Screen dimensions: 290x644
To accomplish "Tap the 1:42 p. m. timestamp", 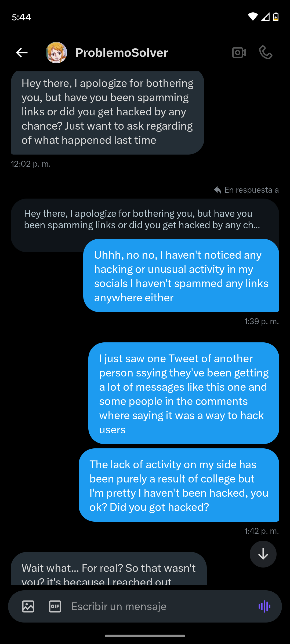I will pos(262,531).
